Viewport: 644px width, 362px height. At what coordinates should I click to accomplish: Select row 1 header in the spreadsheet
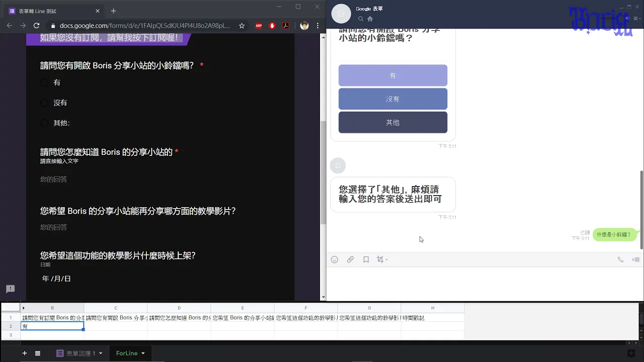[x=11, y=318]
